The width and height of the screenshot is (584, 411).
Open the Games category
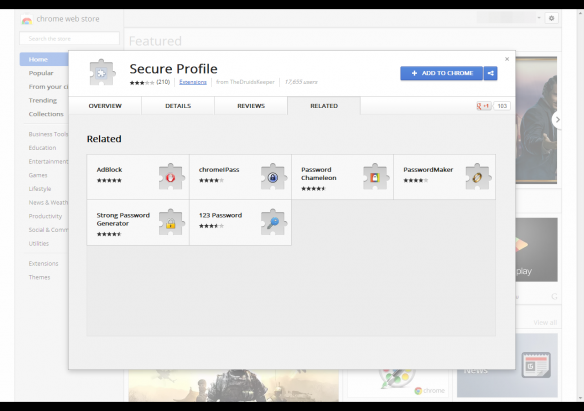coord(38,175)
